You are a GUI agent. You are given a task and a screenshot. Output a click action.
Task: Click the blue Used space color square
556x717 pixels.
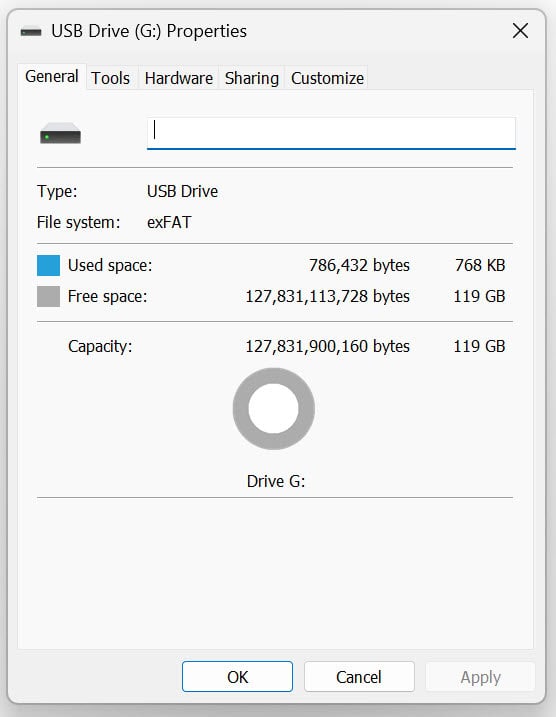48,266
